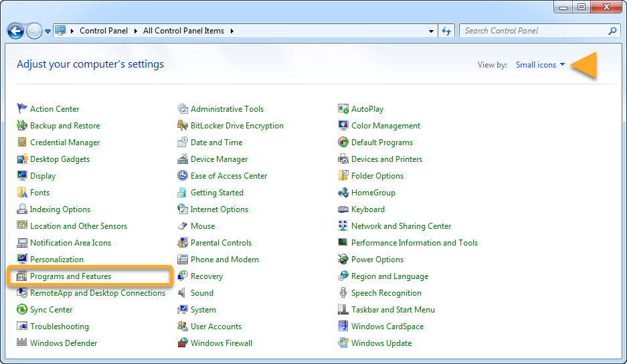Expand the address bar history dropdown arrow
This screenshot has height=364, width=627.
(432, 31)
